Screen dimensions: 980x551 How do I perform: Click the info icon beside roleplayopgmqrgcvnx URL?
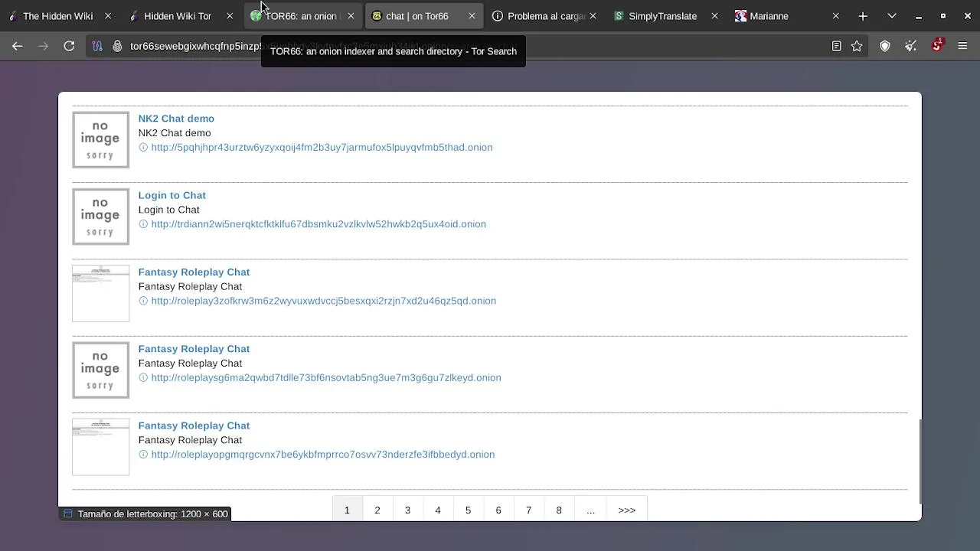click(x=143, y=454)
